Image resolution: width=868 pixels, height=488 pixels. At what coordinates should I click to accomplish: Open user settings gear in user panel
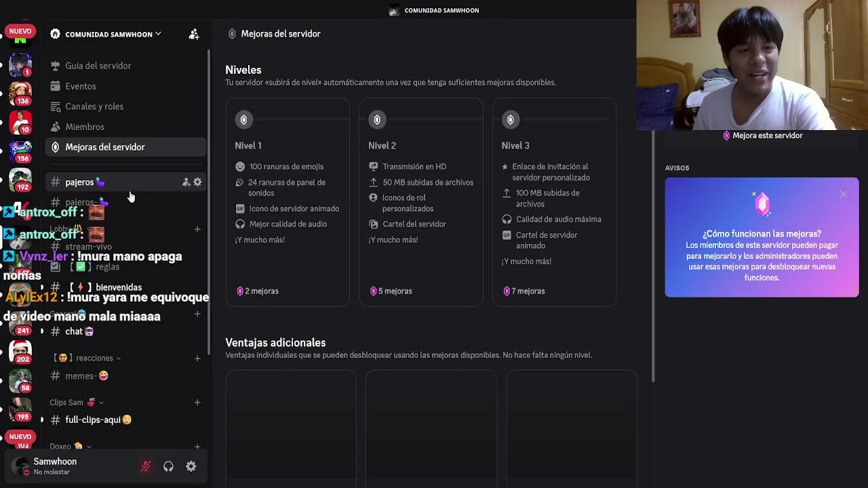tap(191, 466)
